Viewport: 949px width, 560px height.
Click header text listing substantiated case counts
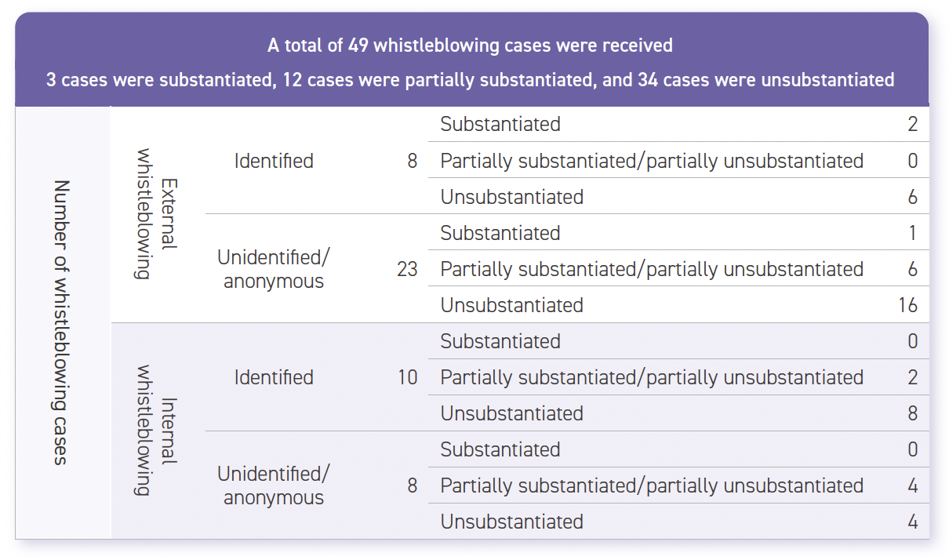pyautogui.click(x=470, y=79)
